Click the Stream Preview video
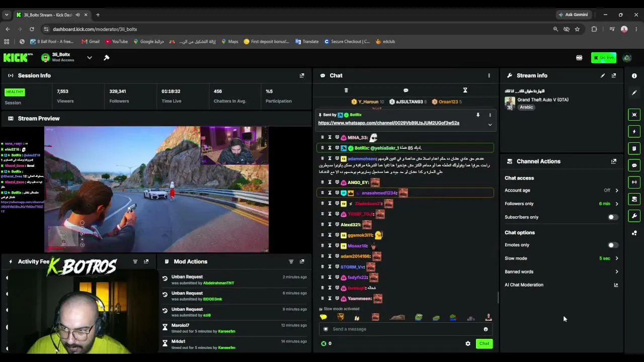 pyautogui.click(x=156, y=189)
